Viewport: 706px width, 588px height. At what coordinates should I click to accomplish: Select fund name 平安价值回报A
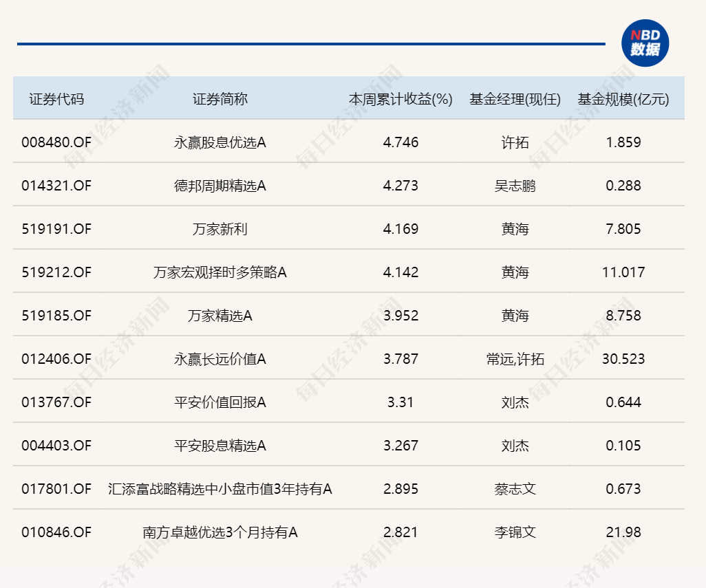[220, 402]
